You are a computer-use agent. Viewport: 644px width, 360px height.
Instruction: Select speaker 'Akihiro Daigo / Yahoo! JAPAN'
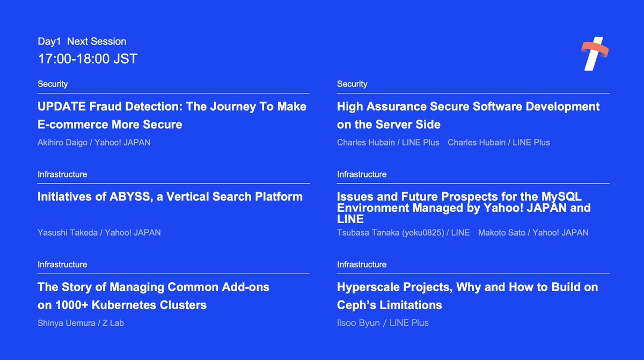click(94, 142)
